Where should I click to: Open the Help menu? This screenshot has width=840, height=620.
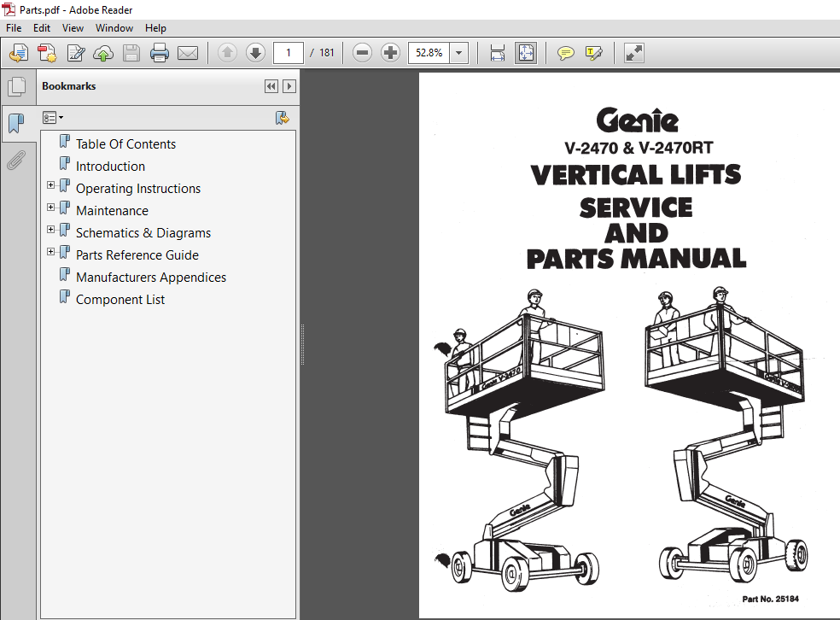[155, 28]
